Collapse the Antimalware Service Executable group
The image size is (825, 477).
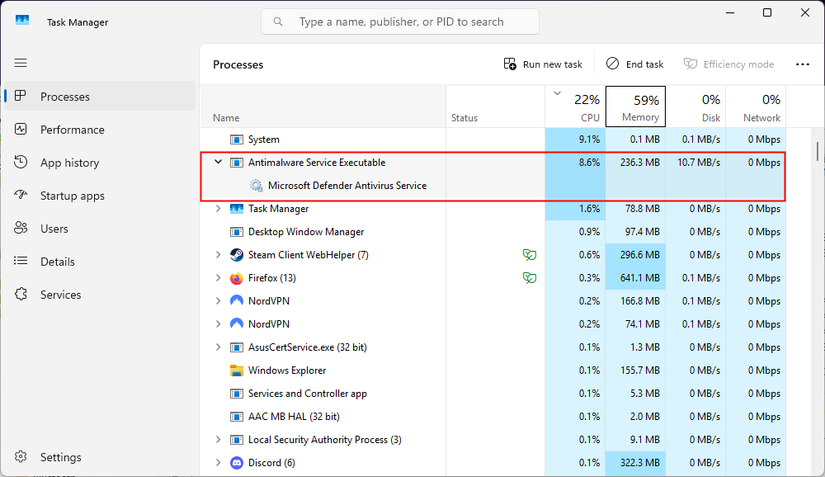point(218,162)
